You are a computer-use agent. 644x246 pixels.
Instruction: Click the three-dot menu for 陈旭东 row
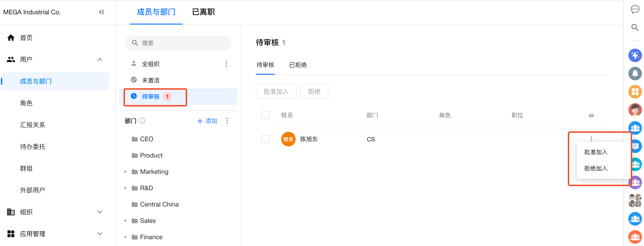(x=591, y=139)
